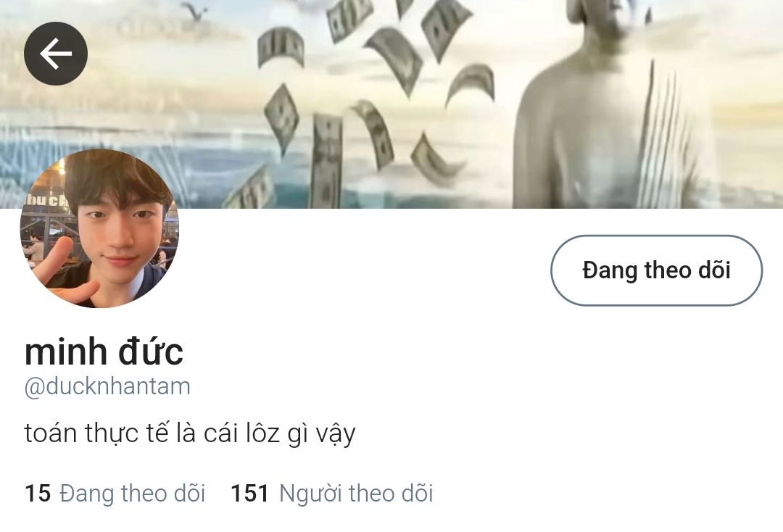View the header banner image

click(391, 104)
